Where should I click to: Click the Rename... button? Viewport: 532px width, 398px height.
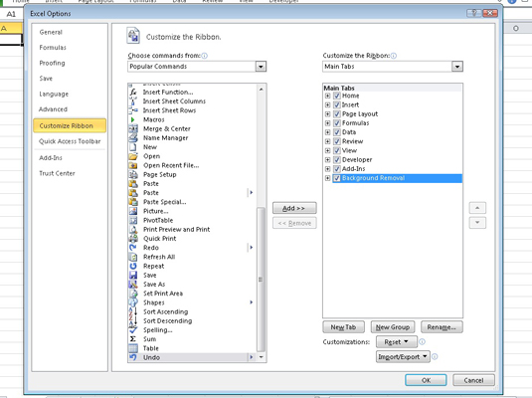tap(442, 327)
